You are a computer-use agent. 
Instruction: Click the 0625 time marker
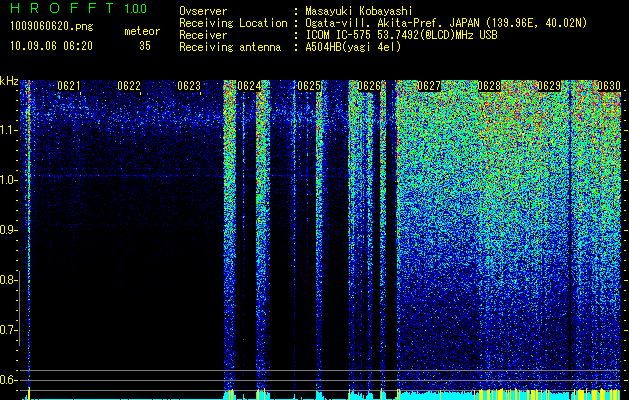[309, 86]
